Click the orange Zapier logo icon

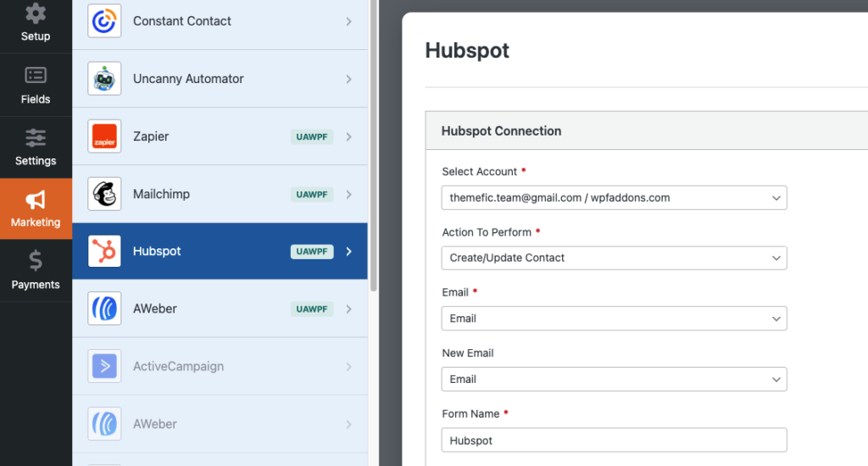104,136
